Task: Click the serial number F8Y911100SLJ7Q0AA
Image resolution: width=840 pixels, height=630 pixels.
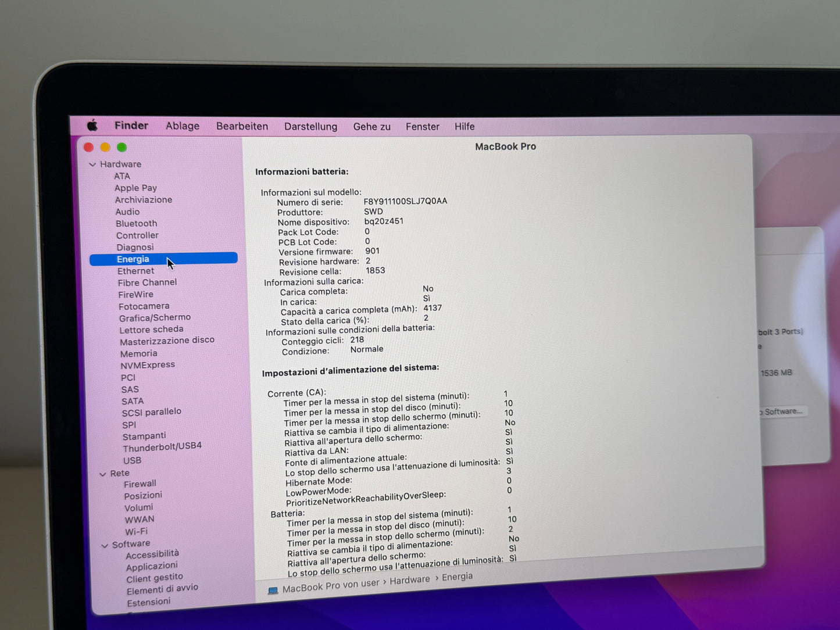Action: (405, 201)
